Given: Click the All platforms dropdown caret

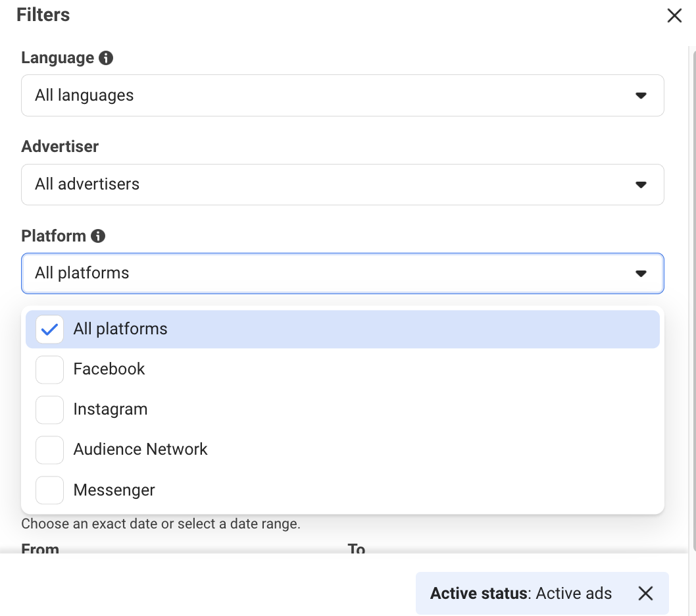Looking at the screenshot, I should click(641, 273).
